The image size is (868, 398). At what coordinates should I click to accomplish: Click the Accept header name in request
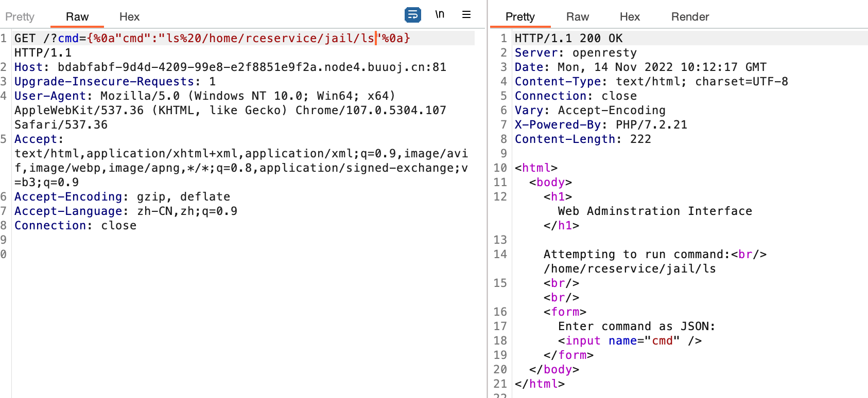coord(39,139)
